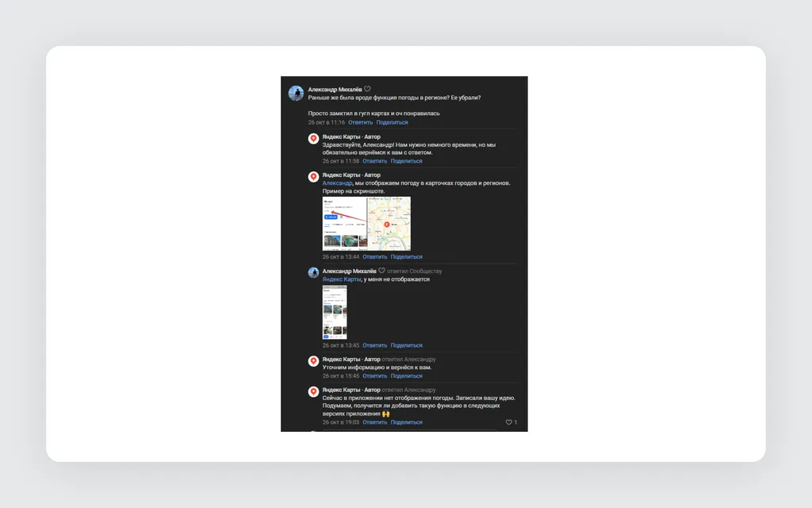Click the text 'Пример на скриншоте.'

[x=354, y=190]
